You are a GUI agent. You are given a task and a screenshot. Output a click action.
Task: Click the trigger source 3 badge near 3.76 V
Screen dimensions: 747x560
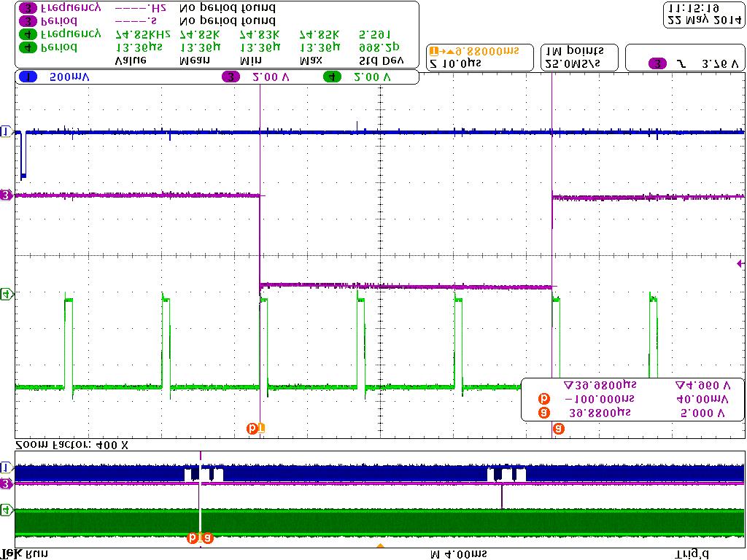[657, 64]
